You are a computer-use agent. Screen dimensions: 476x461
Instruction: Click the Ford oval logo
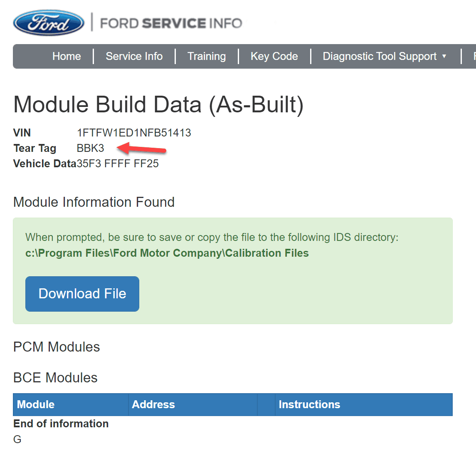[48, 22]
